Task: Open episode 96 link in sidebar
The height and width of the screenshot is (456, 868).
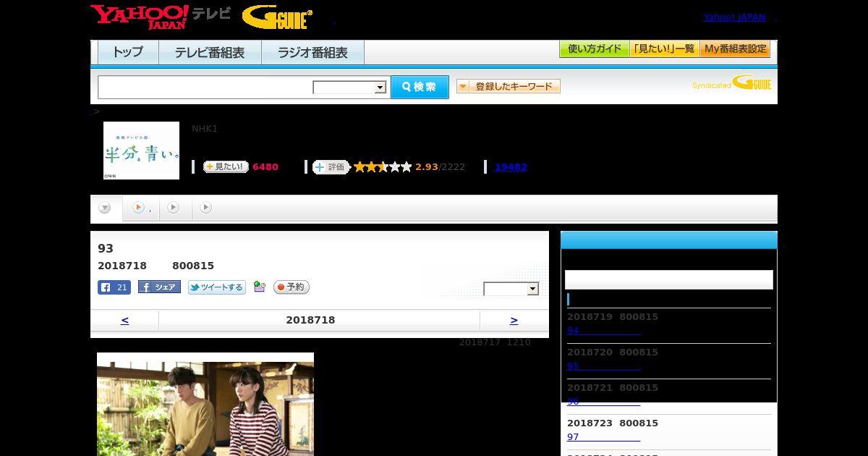Action: pyautogui.click(x=603, y=402)
